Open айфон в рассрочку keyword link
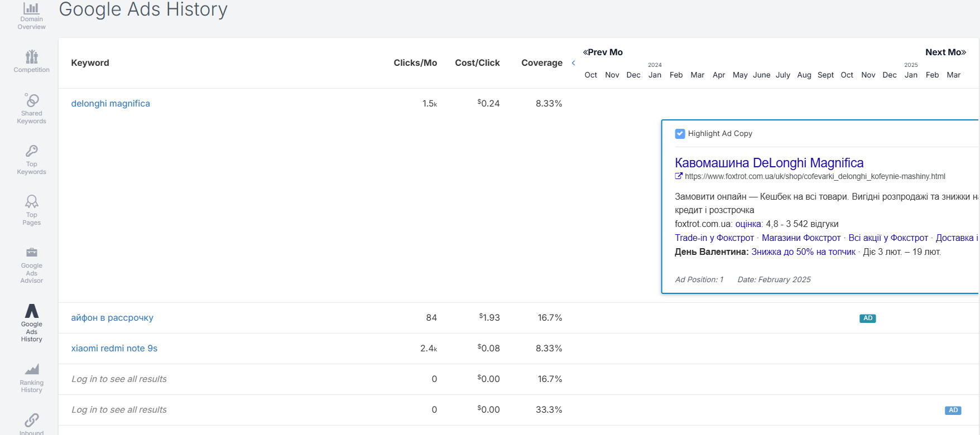The height and width of the screenshot is (435, 980). [112, 318]
